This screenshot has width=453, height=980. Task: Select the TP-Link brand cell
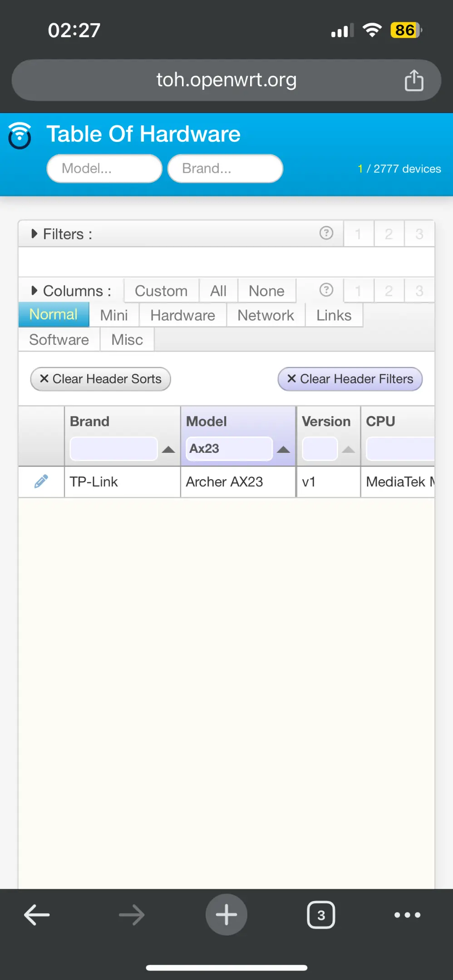(123, 482)
